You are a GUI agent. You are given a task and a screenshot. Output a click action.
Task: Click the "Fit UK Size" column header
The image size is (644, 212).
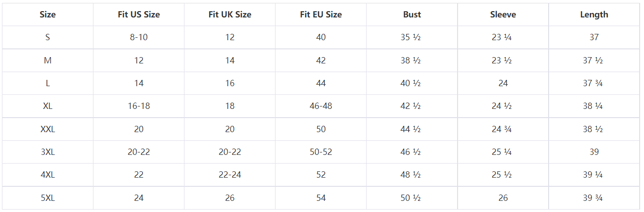230,15
